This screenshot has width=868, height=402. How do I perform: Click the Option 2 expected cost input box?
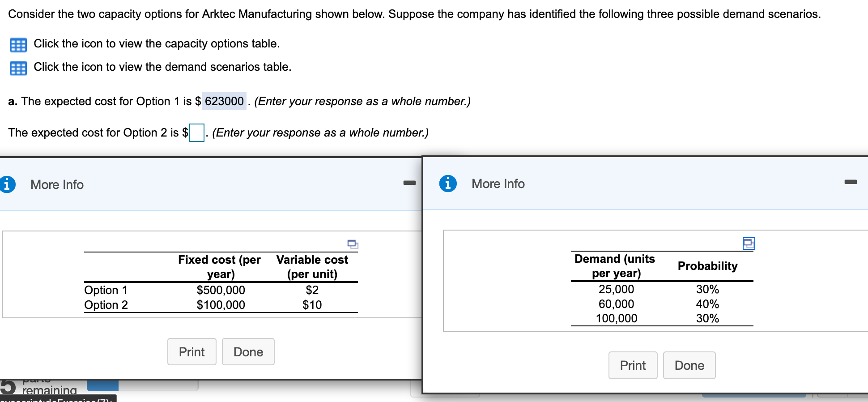197,133
